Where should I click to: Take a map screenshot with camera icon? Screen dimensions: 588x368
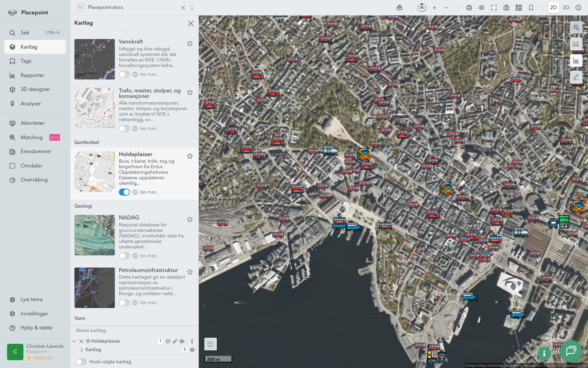pos(506,8)
